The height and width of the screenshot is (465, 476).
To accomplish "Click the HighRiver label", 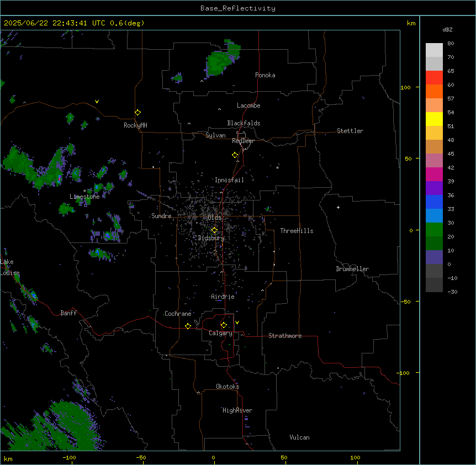I will [237, 410].
